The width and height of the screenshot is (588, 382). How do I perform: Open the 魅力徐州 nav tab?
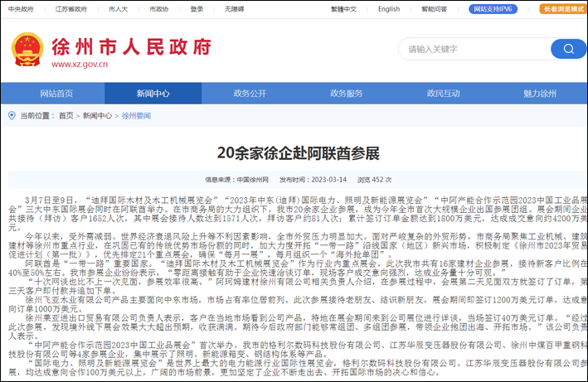click(540, 94)
